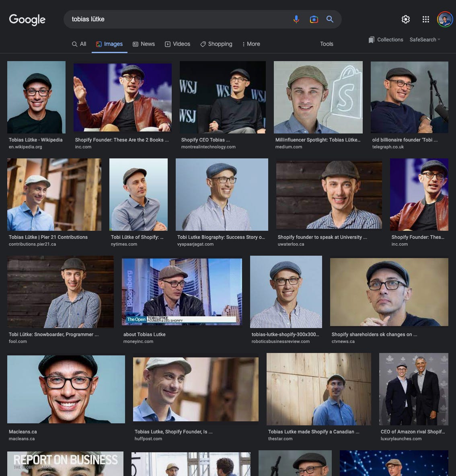Open the telegraph.co.uk billionaire founder image

(x=409, y=97)
